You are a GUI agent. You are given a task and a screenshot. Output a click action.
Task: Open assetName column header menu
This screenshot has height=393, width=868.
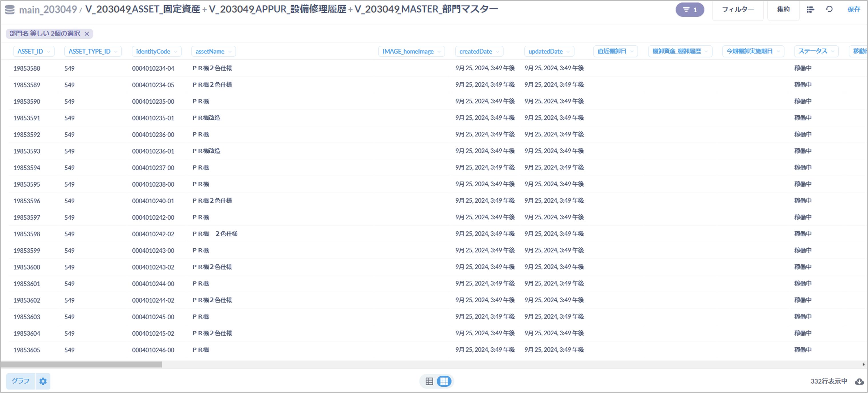coord(213,51)
